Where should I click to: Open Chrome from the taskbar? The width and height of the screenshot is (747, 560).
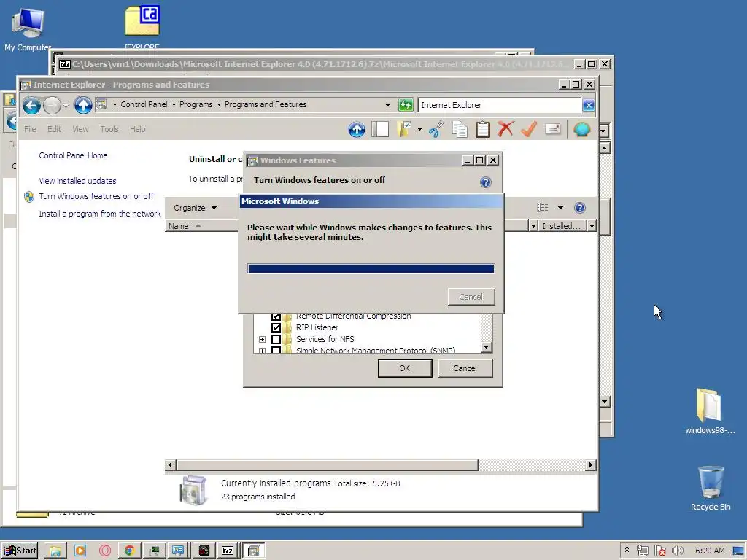tap(129, 551)
